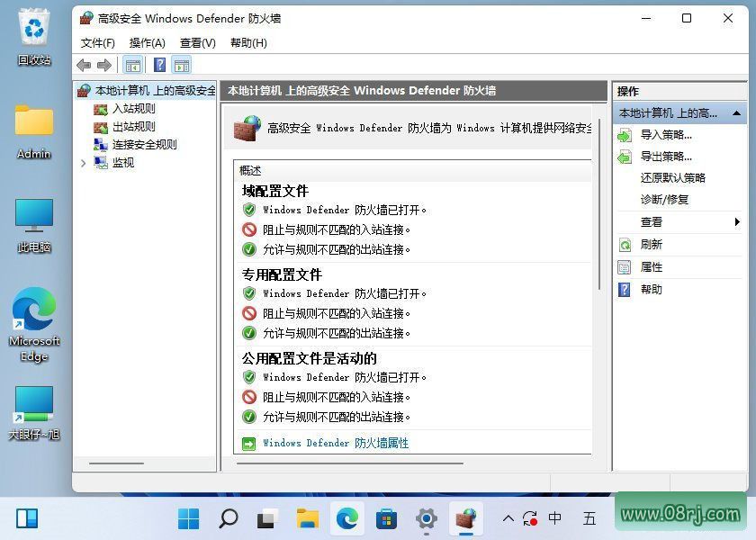The width and height of the screenshot is (756, 540).
Task: Open Settings gear on the taskbar
Action: [x=427, y=518]
